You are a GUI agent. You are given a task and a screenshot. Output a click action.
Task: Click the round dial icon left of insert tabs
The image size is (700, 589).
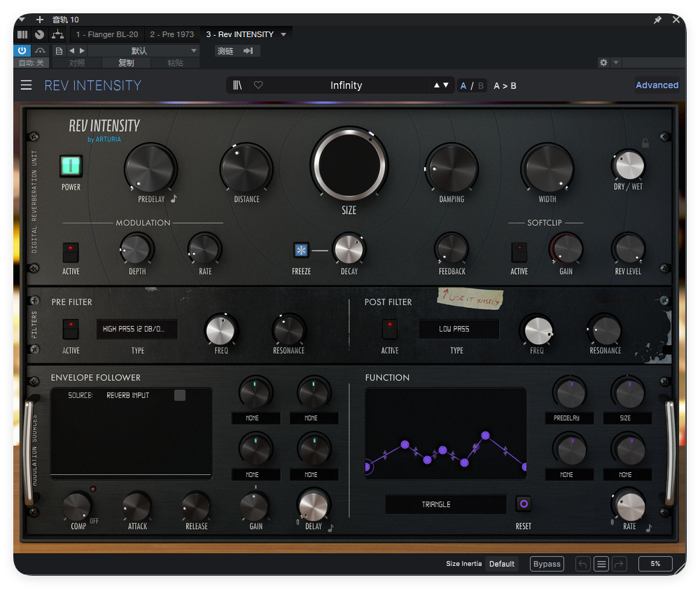pos(40,34)
